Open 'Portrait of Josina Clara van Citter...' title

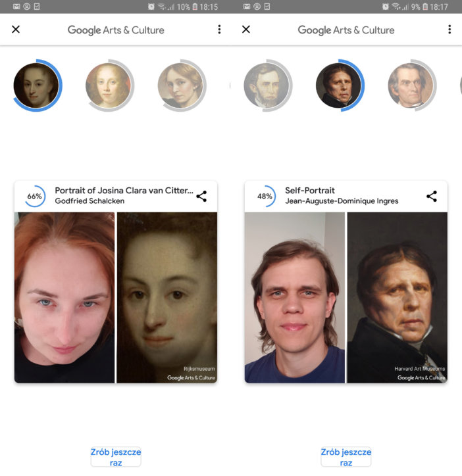click(124, 191)
